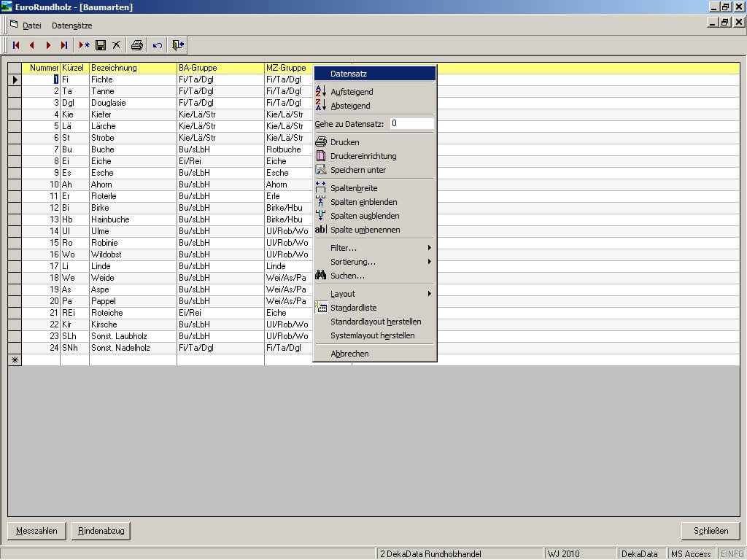The image size is (747, 560).
Task: Click the Bezeichnung cell "Kirsche"
Action: (x=133, y=324)
